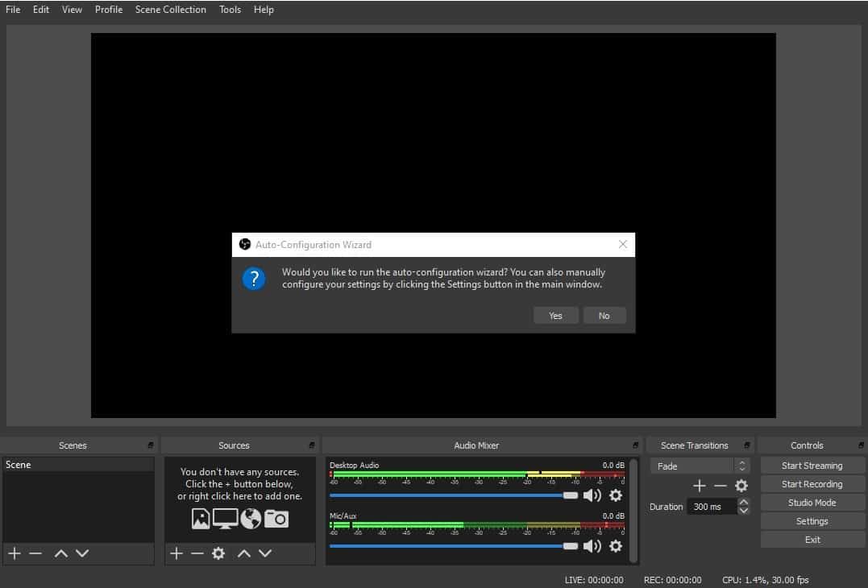
Task: Mute the Mic/Aux speaker icon
Action: tap(593, 546)
